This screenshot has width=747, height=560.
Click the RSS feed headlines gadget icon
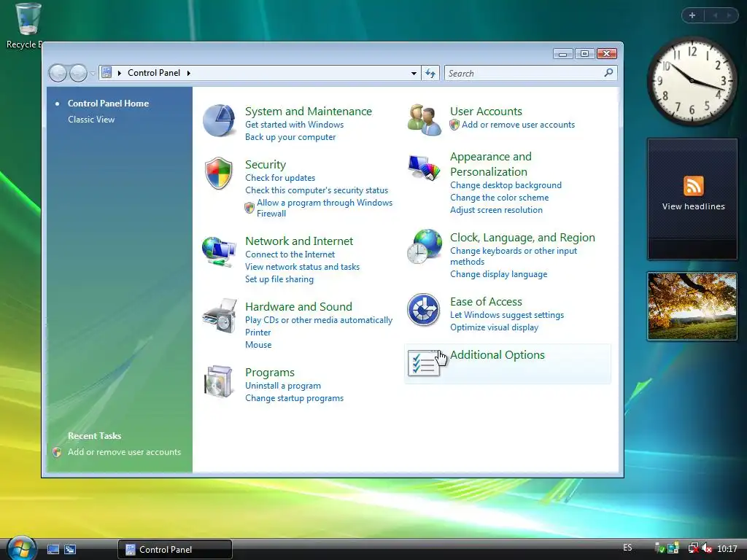[x=693, y=186]
